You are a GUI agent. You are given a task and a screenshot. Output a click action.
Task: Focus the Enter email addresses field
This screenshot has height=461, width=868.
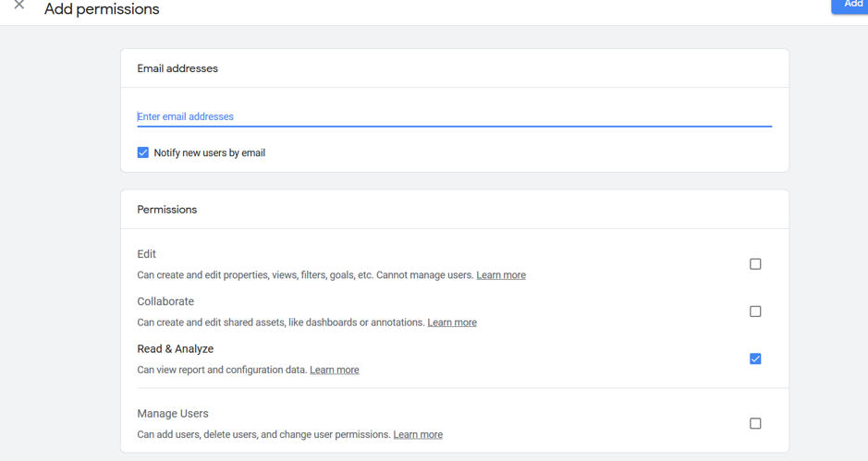pyautogui.click(x=455, y=116)
